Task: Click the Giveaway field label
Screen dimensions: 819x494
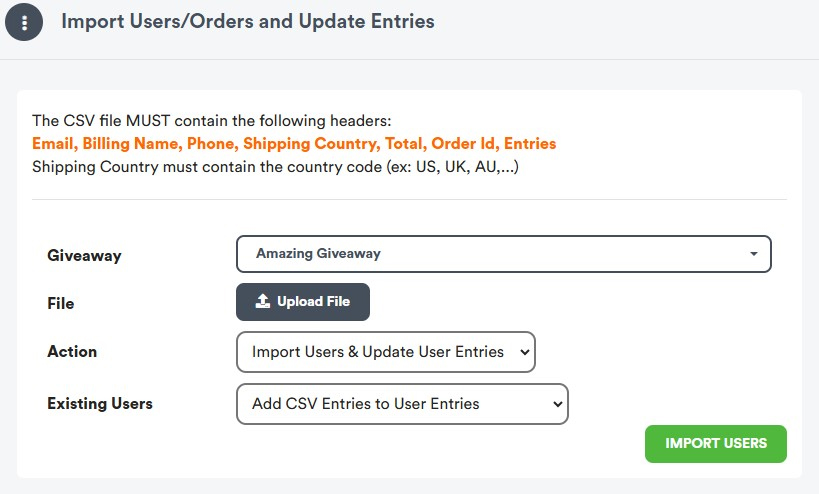Action: point(84,255)
